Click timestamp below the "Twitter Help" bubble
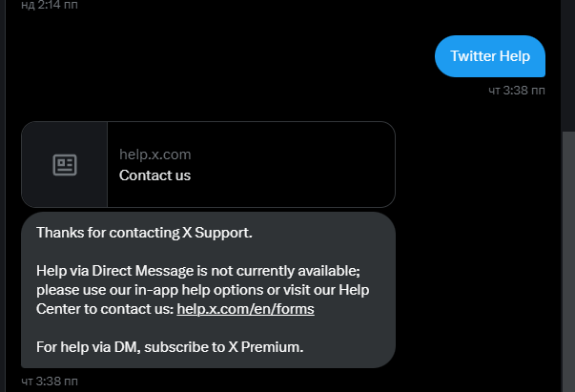Screen dimensions: 575x392 pyautogui.click(x=517, y=91)
